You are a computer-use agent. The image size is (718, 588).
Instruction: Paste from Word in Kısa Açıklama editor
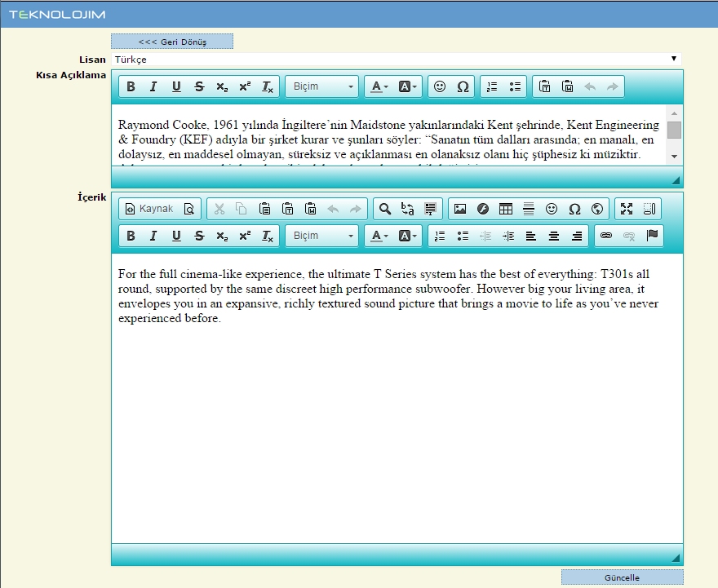[567, 86]
